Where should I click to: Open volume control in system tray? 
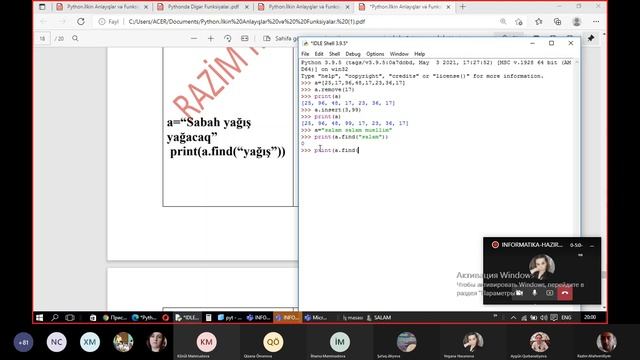point(544,318)
